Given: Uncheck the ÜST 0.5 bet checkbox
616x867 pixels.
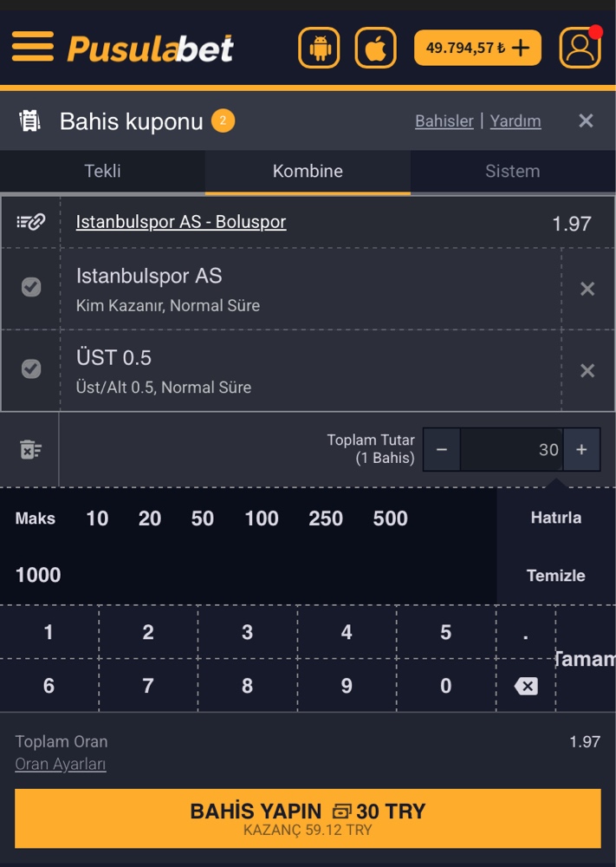Looking at the screenshot, I should [x=31, y=369].
